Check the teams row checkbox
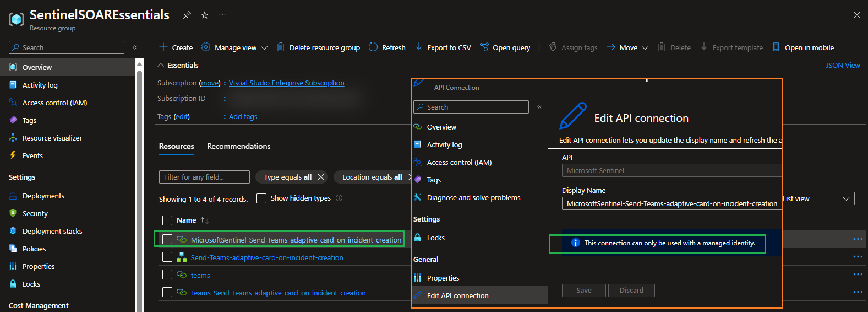The height and width of the screenshot is (312, 868). point(167,275)
